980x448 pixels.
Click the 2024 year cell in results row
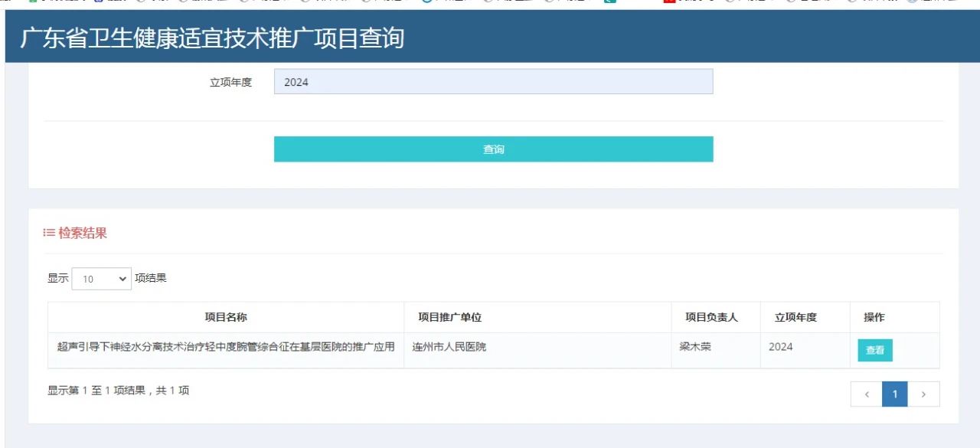coord(781,347)
